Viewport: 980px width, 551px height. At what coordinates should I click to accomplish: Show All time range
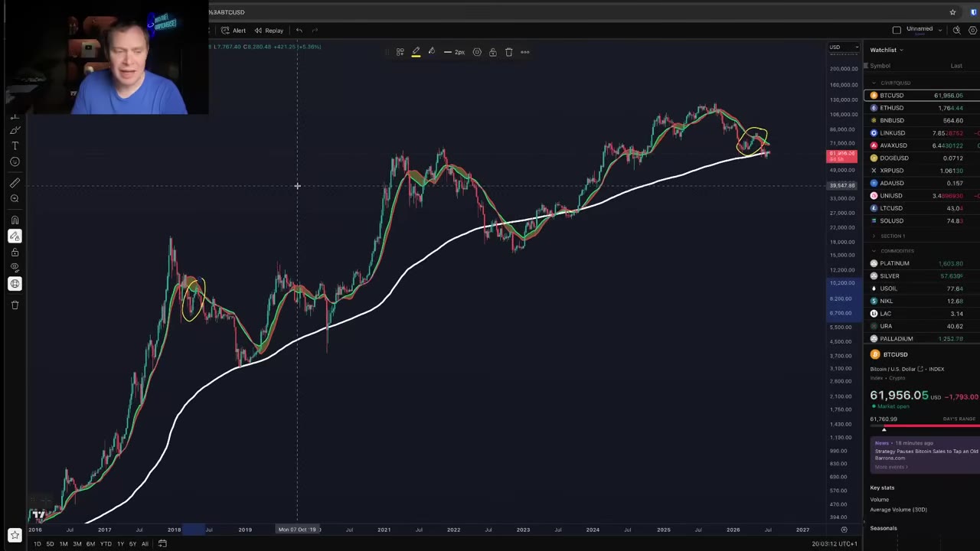(145, 543)
